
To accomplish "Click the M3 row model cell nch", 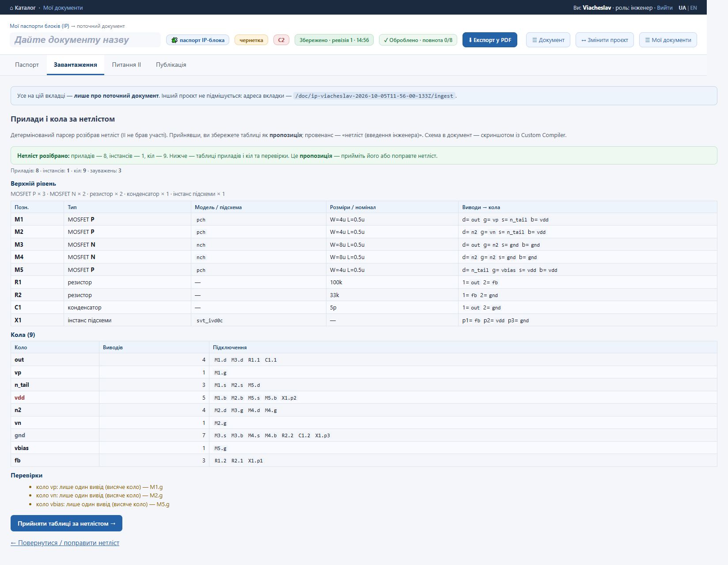I will tap(201, 245).
